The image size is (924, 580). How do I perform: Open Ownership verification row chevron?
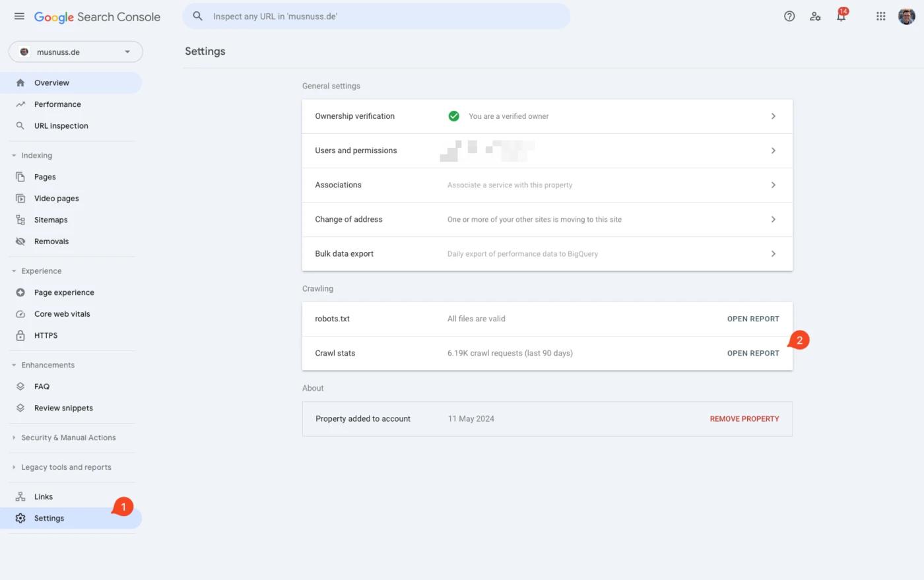pyautogui.click(x=774, y=116)
